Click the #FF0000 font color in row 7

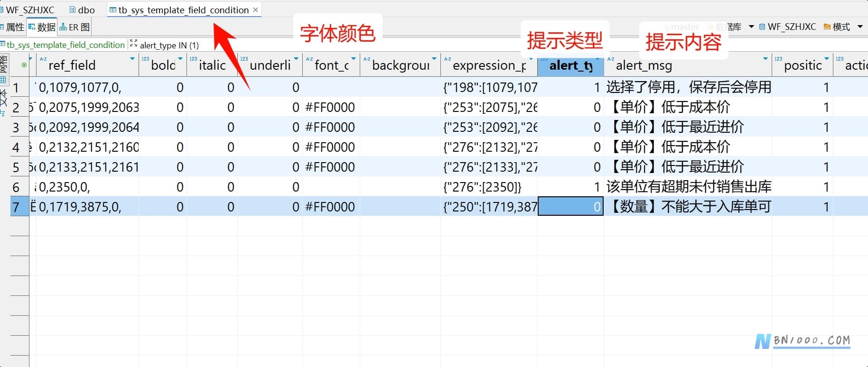(x=330, y=207)
